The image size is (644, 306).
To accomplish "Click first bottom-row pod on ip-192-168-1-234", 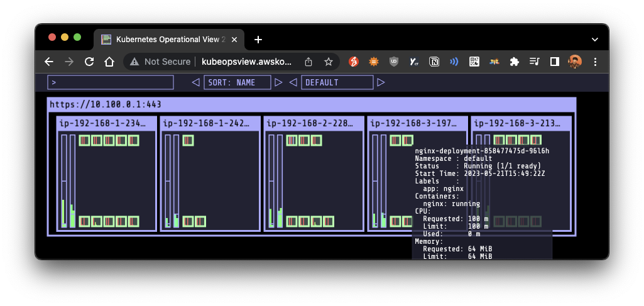I will (85, 222).
